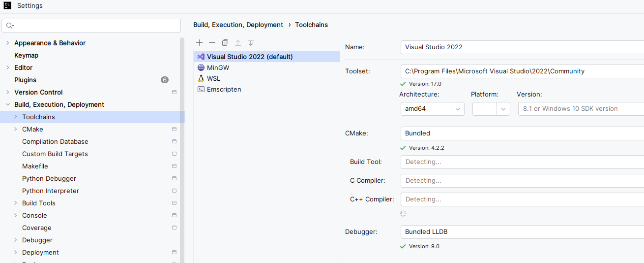The height and width of the screenshot is (263, 644).
Task: Click the CLion logo in title bar
Action: 7,6
